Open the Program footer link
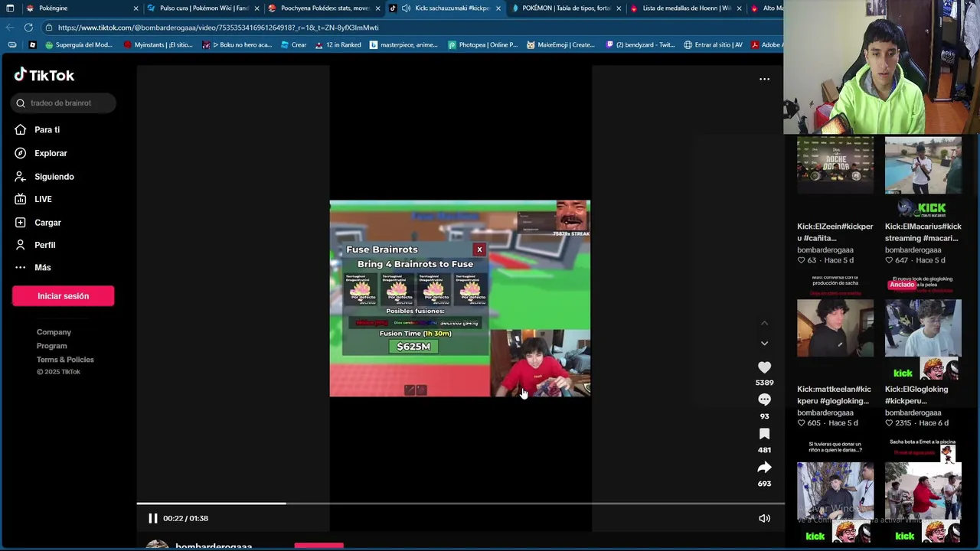 pyautogui.click(x=51, y=346)
